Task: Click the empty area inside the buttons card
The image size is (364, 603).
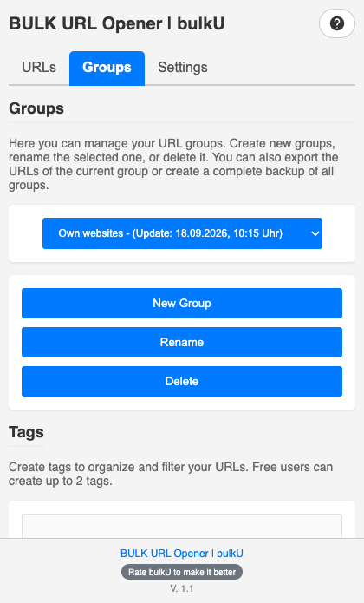Action: [182, 403]
